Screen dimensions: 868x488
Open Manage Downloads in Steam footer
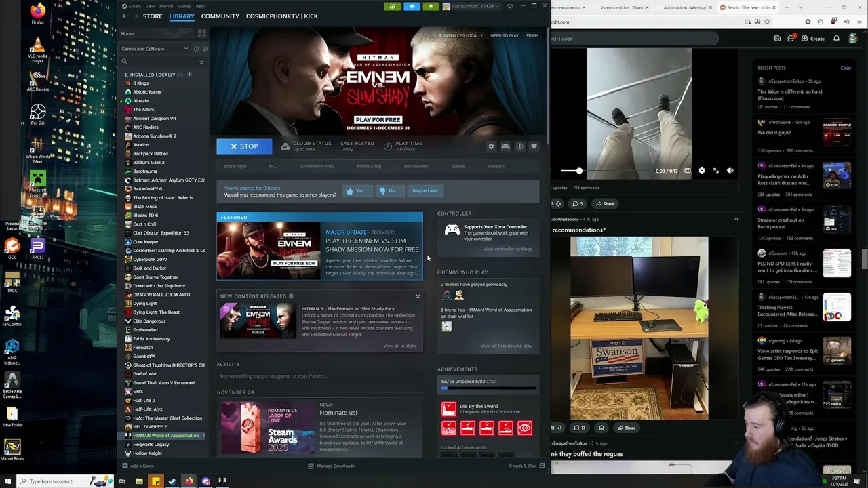click(332, 466)
